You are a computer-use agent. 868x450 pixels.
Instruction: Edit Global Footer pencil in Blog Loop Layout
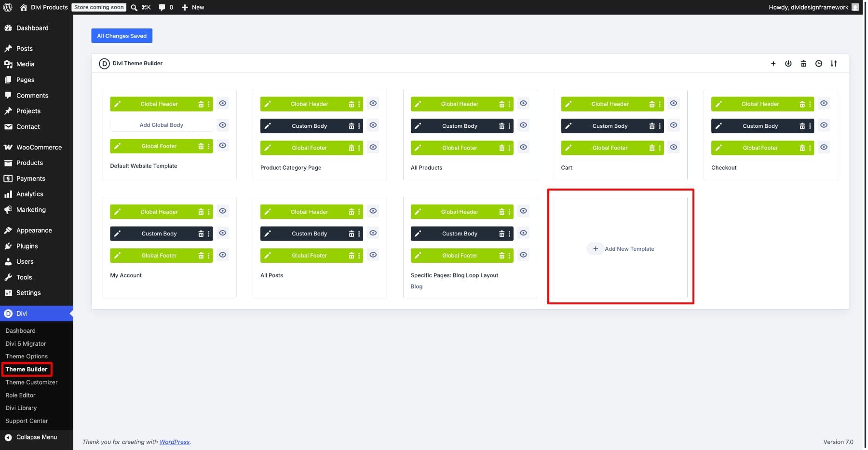tap(418, 256)
